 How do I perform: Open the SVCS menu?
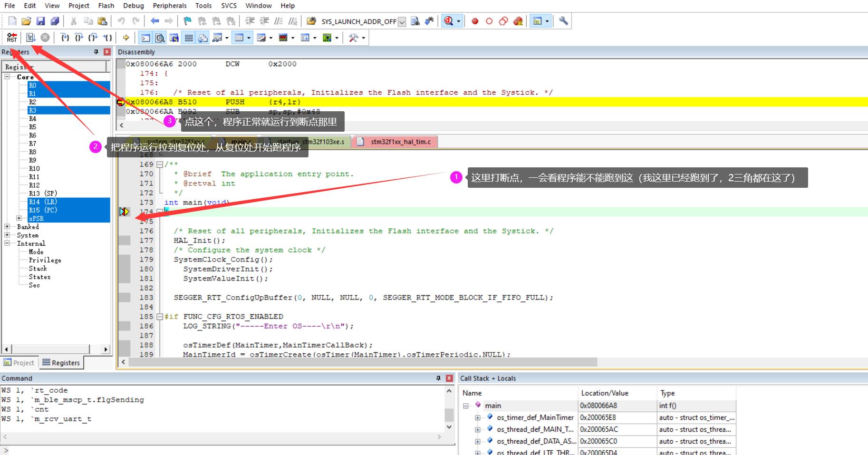[229, 6]
